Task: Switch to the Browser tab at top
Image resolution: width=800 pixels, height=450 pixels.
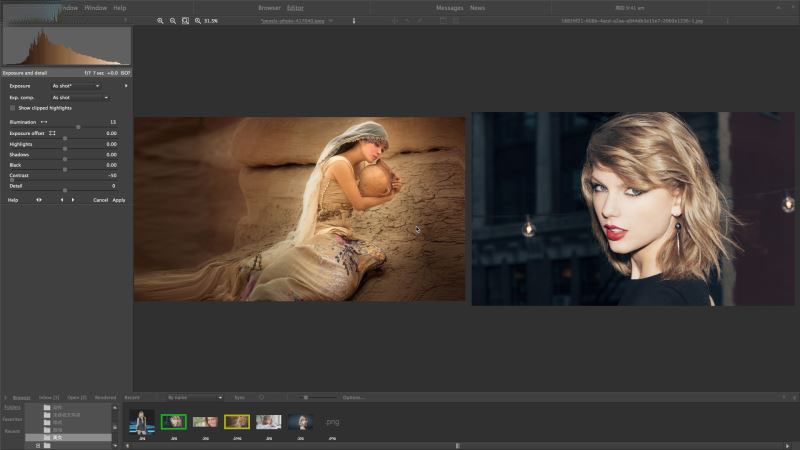Action: tap(269, 8)
